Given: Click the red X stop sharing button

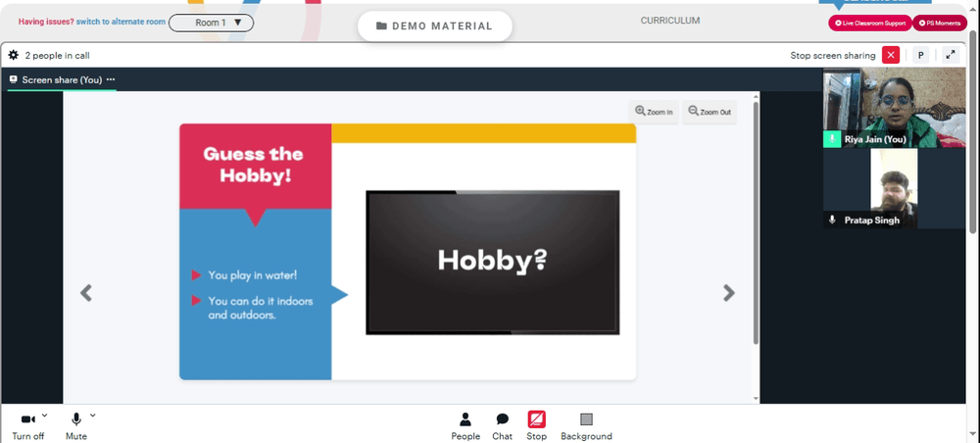Looking at the screenshot, I should pyautogui.click(x=891, y=55).
